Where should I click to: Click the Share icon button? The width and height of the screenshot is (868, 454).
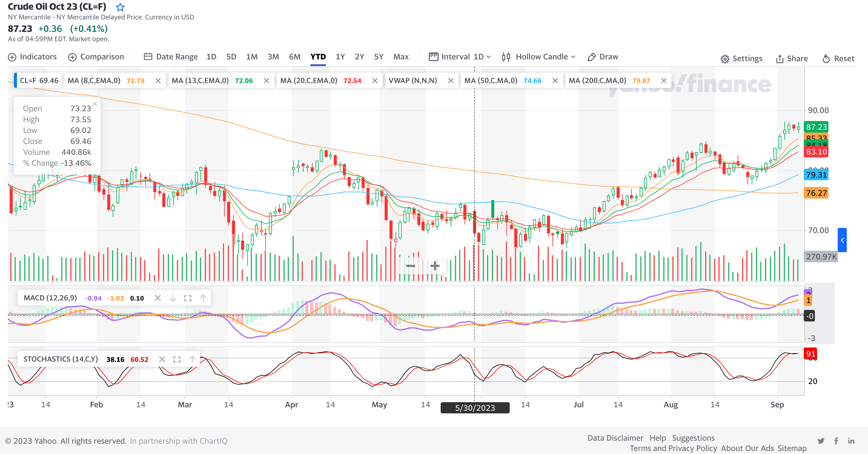(x=779, y=59)
